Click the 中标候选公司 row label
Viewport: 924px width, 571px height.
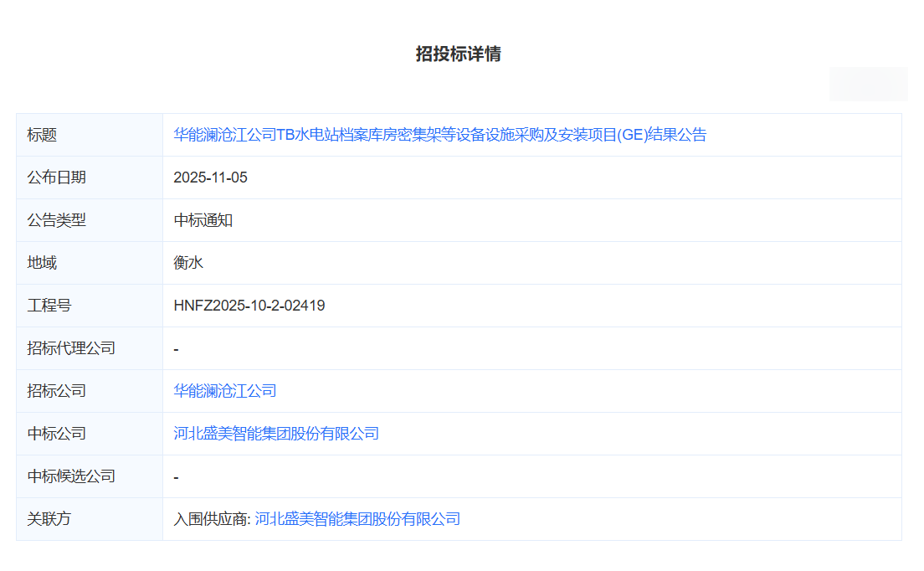coord(71,476)
